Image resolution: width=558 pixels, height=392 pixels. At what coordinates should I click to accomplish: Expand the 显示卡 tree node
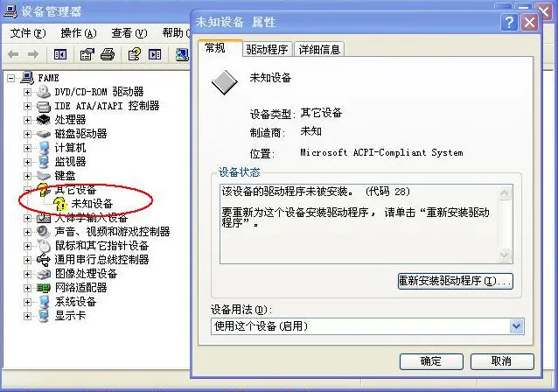point(27,316)
